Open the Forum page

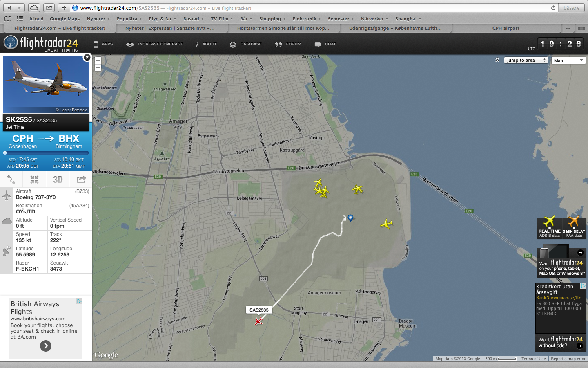(288, 44)
